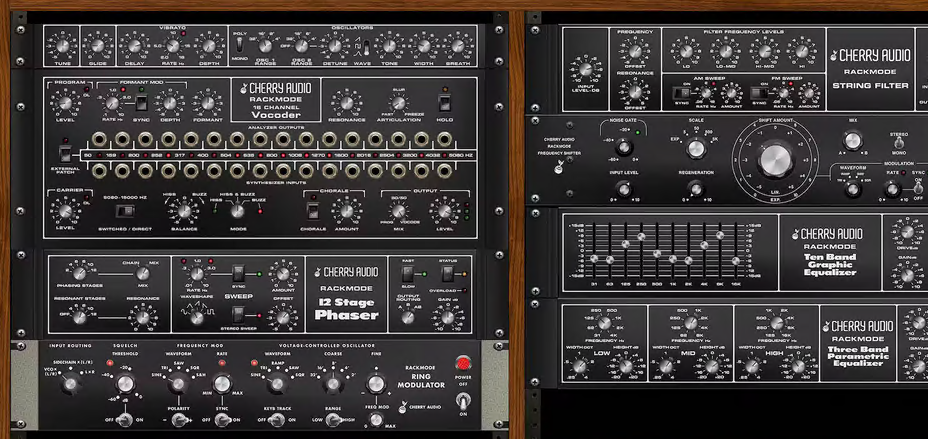Image resolution: width=928 pixels, height=439 pixels.
Task: Click the Breath knob in Oscillators
Action: point(457,46)
